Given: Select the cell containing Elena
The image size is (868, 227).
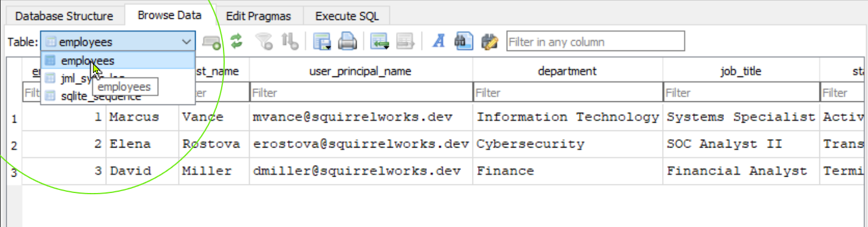Looking at the screenshot, I should [x=142, y=144].
